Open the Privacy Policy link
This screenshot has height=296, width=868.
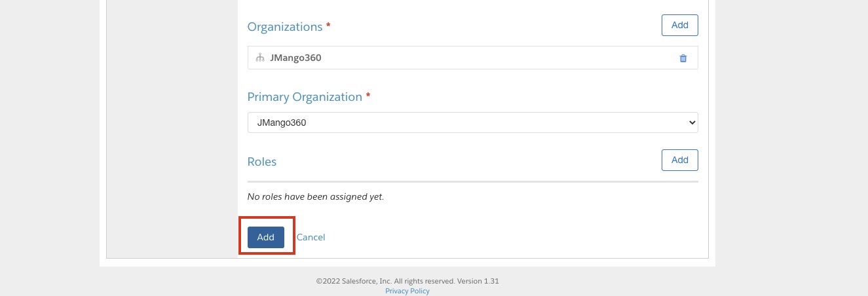click(x=407, y=291)
